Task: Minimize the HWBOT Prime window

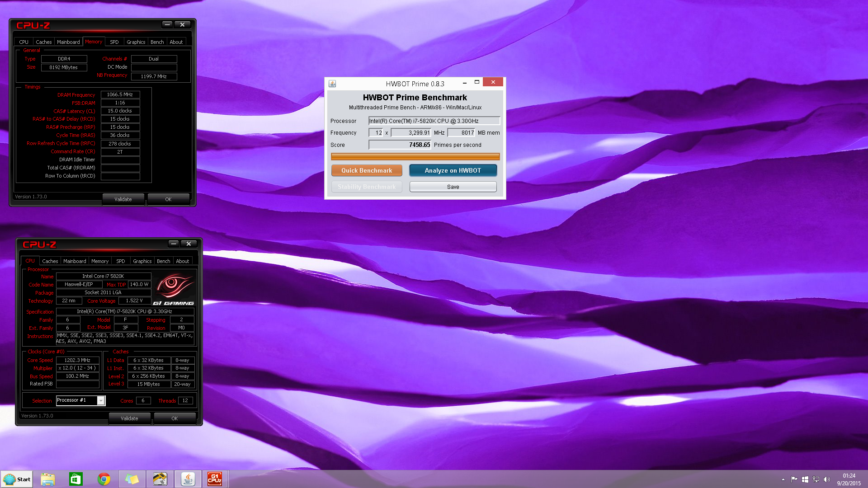Action: [465, 83]
